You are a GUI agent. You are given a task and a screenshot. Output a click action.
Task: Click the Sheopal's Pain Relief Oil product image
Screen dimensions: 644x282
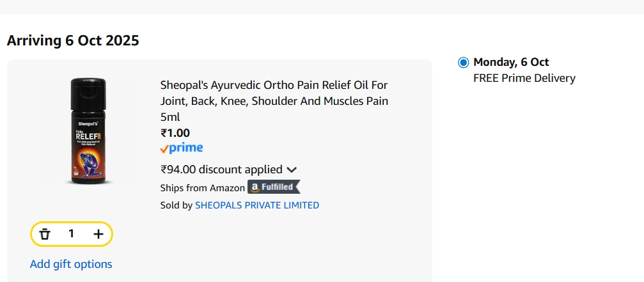88,132
